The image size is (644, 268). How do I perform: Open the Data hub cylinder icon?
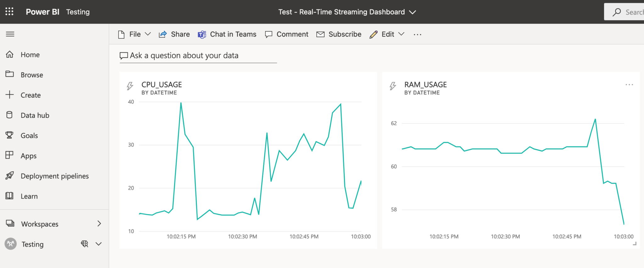coord(10,115)
